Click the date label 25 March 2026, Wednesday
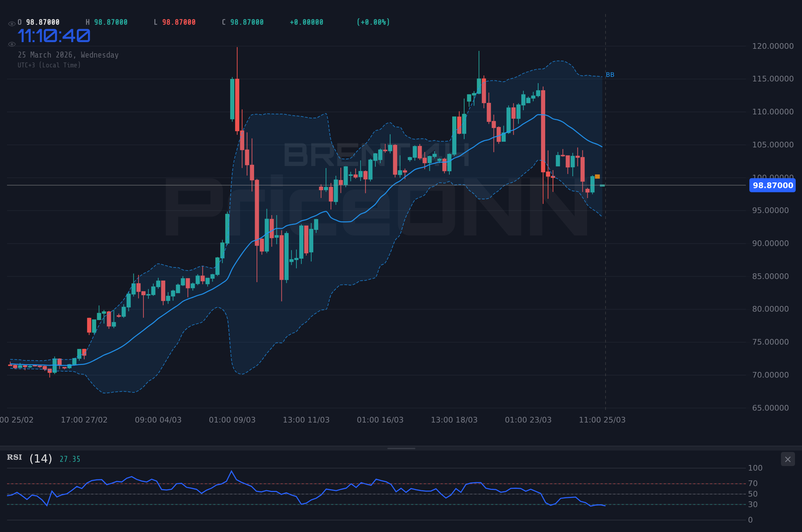The height and width of the screenshot is (532, 802). tap(68, 55)
